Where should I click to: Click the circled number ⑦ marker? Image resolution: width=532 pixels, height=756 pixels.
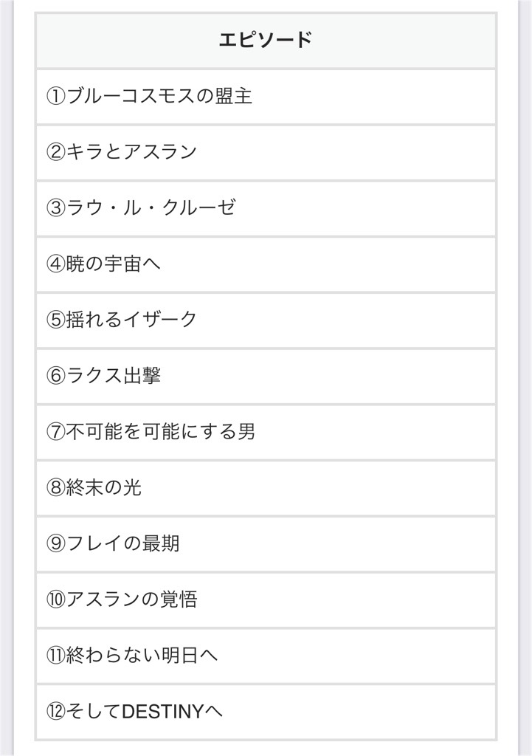[56, 432]
